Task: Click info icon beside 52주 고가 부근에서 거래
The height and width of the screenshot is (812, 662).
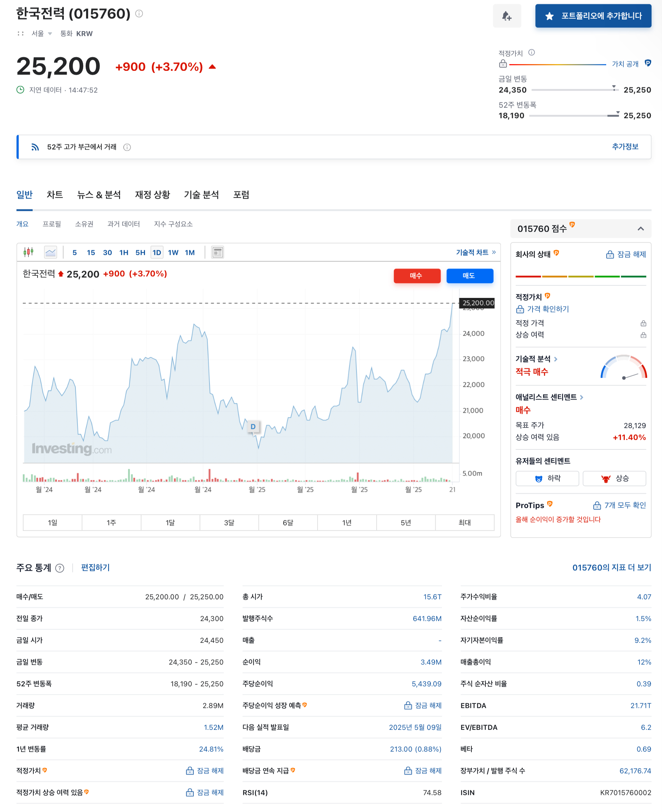Action: (127, 147)
